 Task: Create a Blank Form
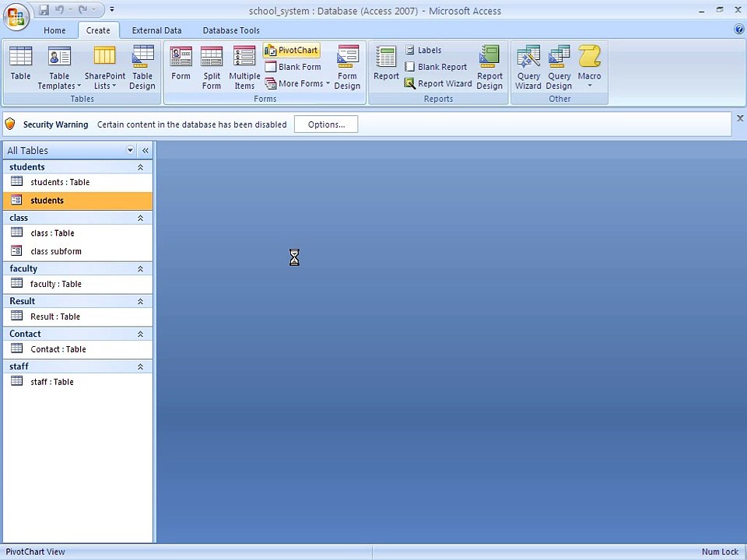point(293,67)
